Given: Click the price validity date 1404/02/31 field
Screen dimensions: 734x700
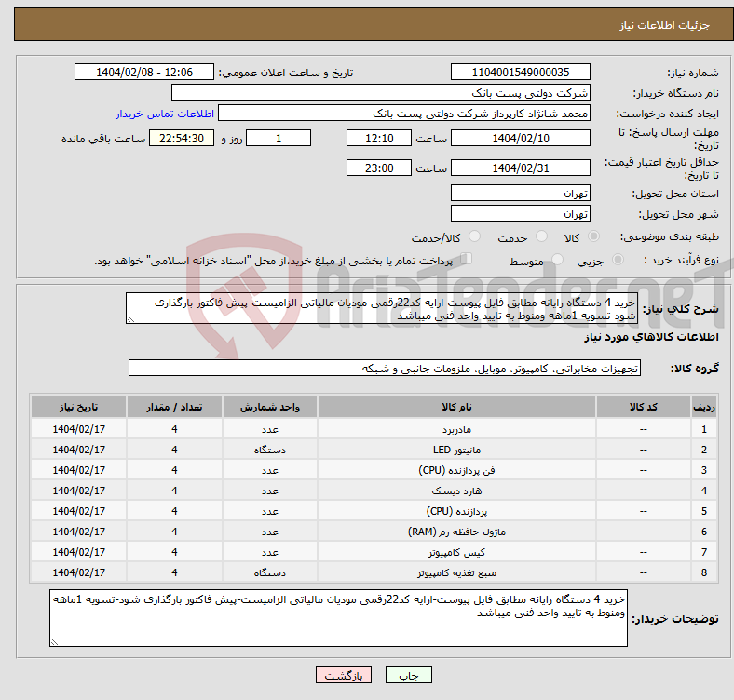Looking at the screenshot, I should (x=520, y=168).
